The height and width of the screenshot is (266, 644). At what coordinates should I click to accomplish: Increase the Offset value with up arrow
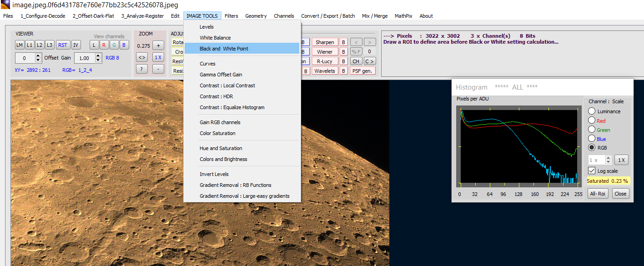[38, 55]
